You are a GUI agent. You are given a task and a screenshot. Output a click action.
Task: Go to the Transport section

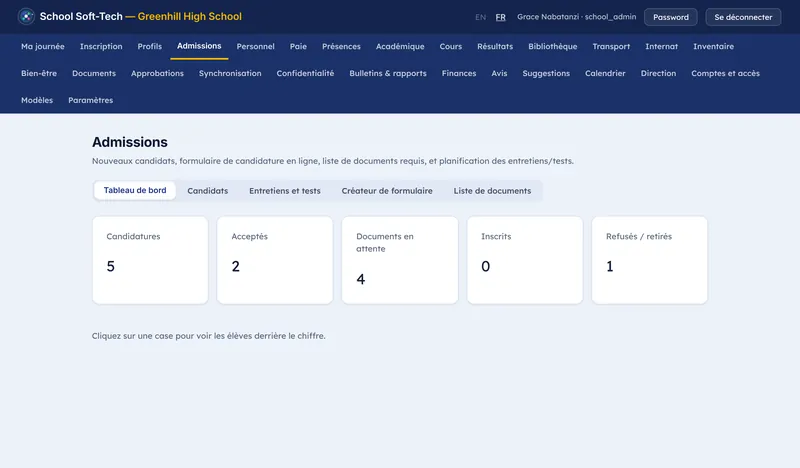[x=611, y=46]
